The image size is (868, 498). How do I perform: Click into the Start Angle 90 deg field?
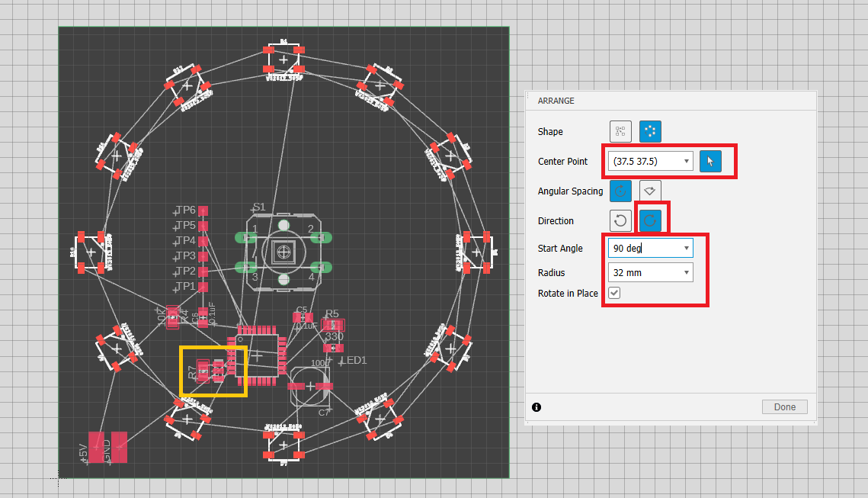pos(644,249)
